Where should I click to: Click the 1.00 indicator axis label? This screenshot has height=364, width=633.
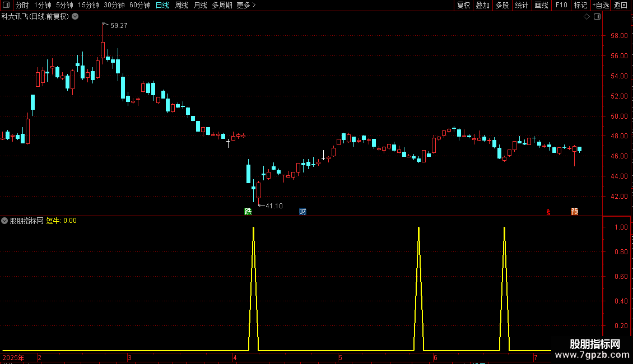(x=621, y=227)
